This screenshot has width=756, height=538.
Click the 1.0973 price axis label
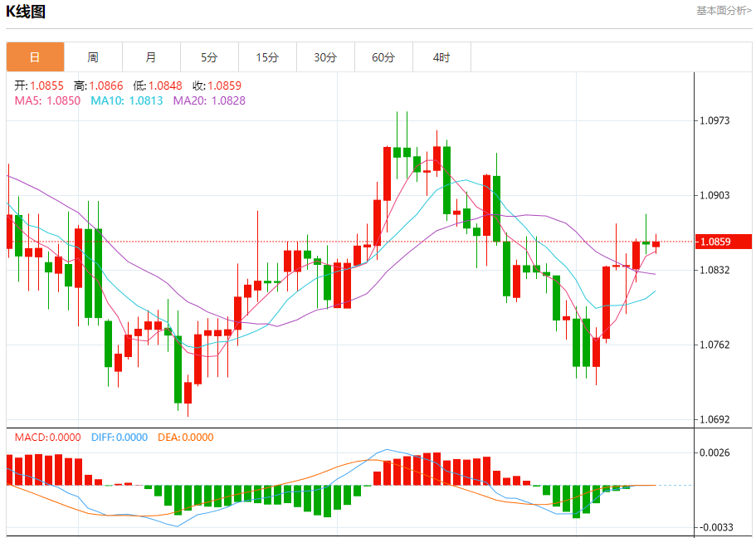click(715, 120)
